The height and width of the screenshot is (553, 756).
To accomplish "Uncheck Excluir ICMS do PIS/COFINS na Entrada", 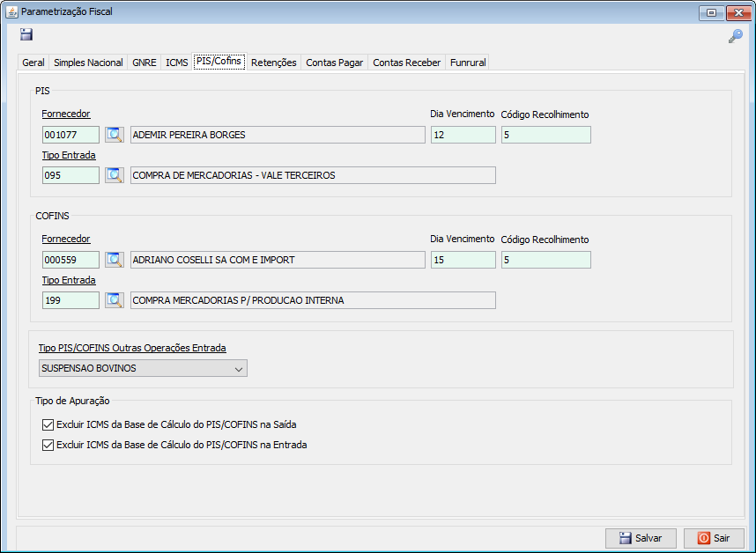I will [48, 446].
